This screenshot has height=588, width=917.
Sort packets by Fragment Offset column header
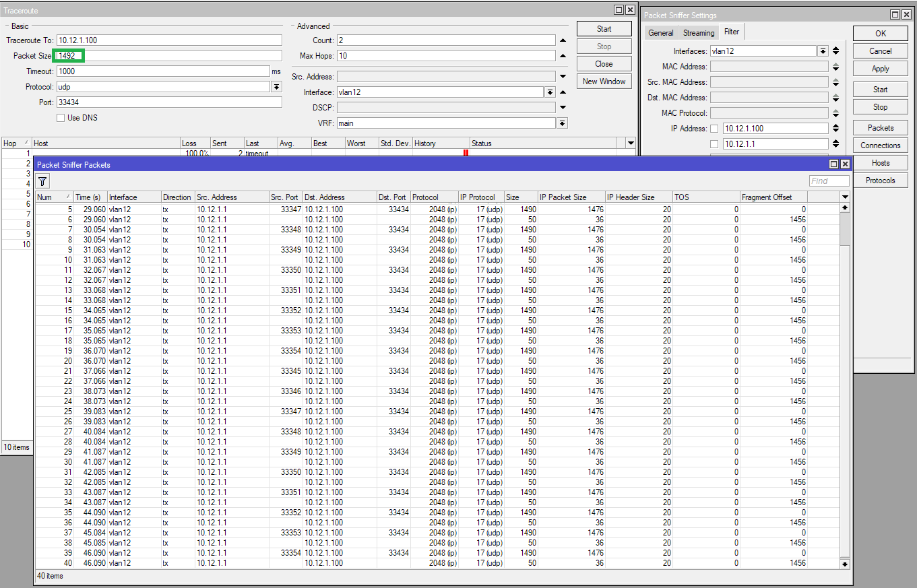coord(773,197)
